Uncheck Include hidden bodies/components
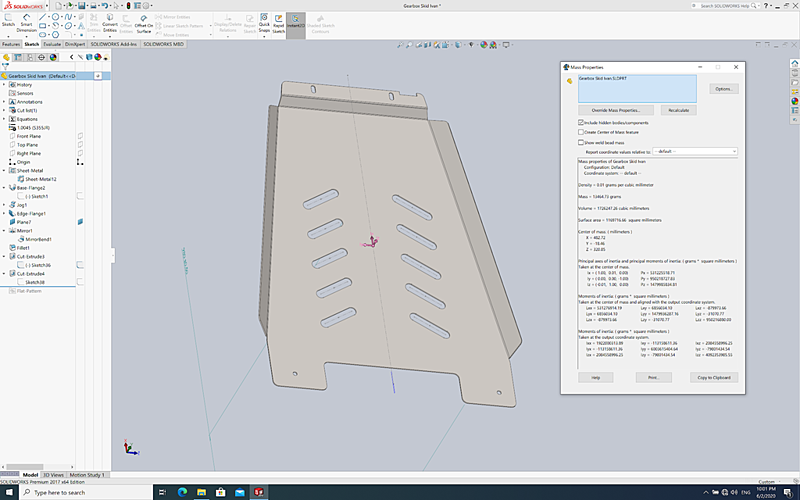The image size is (800, 500). (581, 122)
